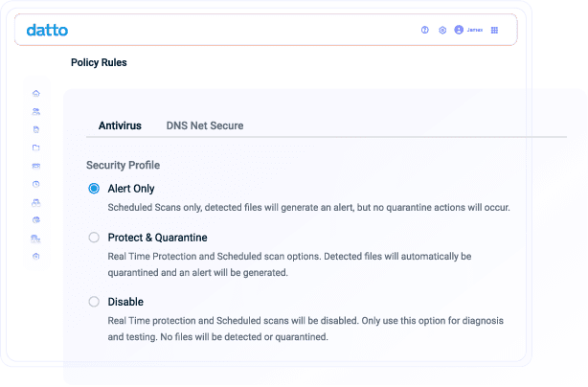This screenshot has height=387, width=588.
Task: Select the Disable radio button
Action: [x=94, y=301]
